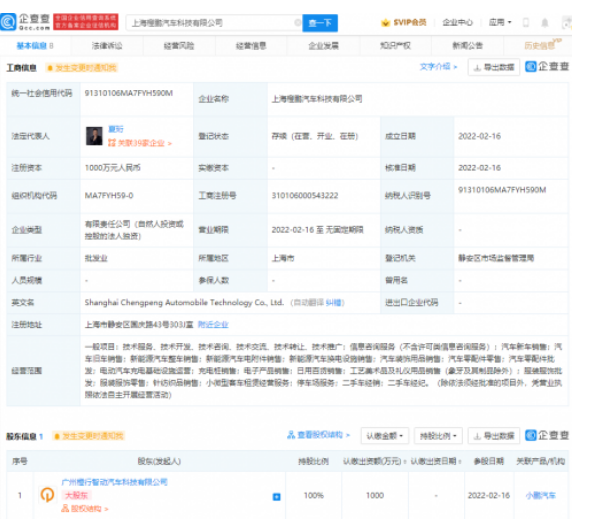This screenshot has width=615, height=520.
Task: Open the 查看股权结构 link
Action: [318, 435]
